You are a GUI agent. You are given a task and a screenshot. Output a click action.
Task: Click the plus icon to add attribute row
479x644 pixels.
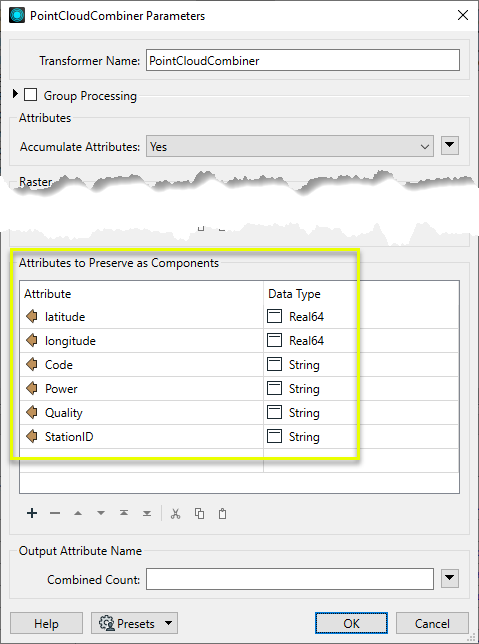tap(32, 513)
